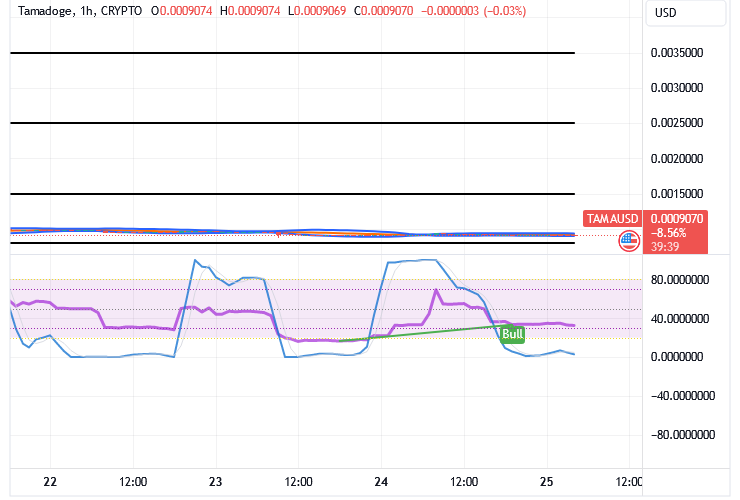Click the TAMAUSD price label tag
This screenshot has height=500, width=740.
coord(613,219)
